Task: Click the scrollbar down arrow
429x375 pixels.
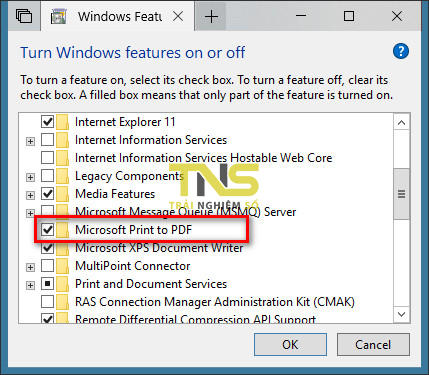Action: click(x=402, y=314)
